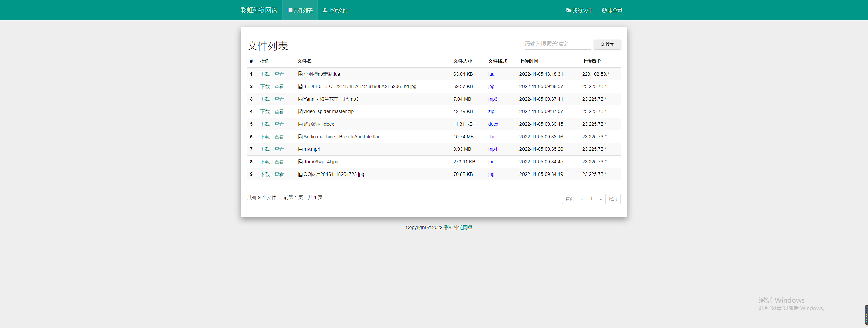
Task: Switch to the 上传文件 tab
Action: (x=335, y=10)
